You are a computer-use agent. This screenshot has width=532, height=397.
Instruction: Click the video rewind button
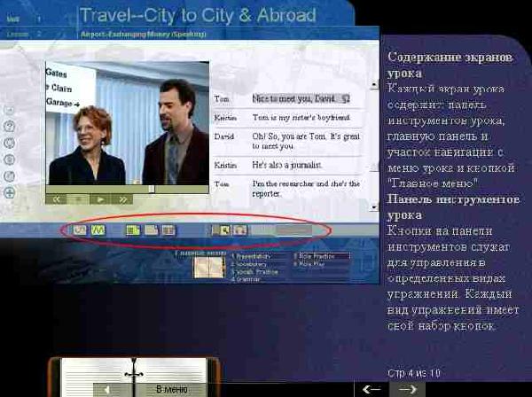point(57,200)
